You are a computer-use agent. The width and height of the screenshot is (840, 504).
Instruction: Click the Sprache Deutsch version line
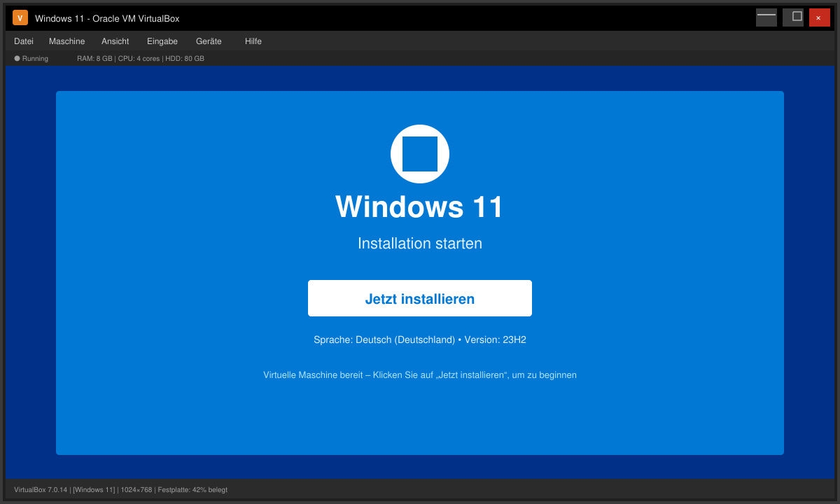[420, 339]
